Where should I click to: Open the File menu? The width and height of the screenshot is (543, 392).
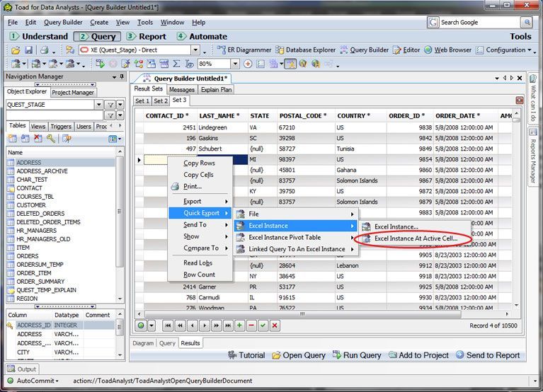click(x=13, y=23)
